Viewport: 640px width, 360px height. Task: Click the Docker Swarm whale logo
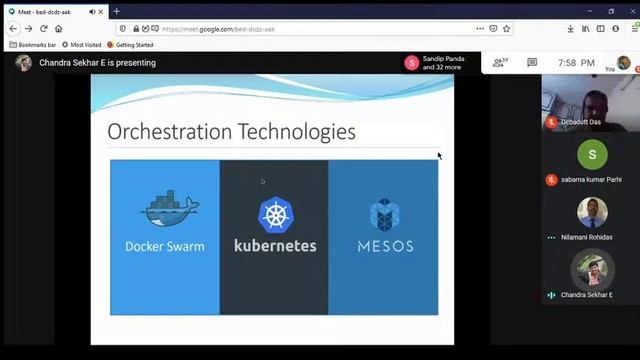(170, 209)
